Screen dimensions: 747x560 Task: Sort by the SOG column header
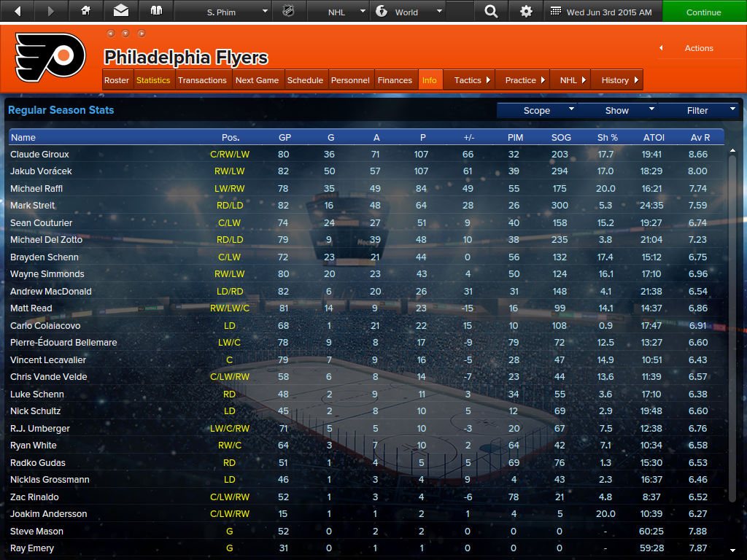[561, 138]
